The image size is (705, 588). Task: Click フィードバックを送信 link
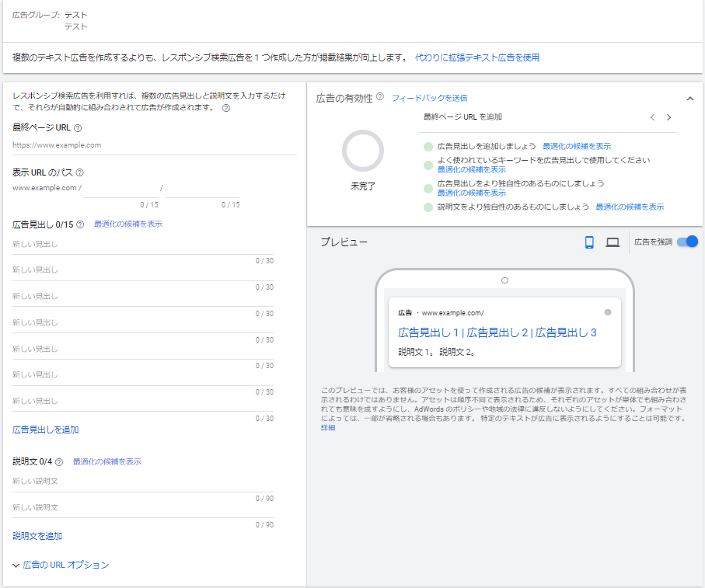pos(429,98)
